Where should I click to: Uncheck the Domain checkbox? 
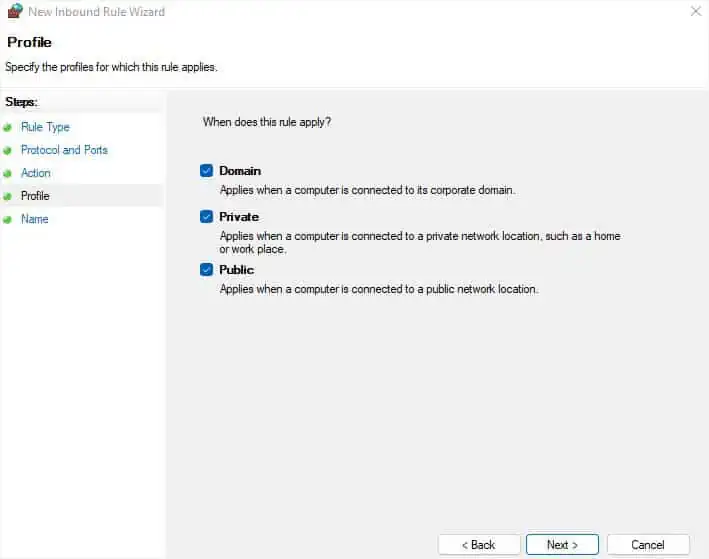click(207, 171)
